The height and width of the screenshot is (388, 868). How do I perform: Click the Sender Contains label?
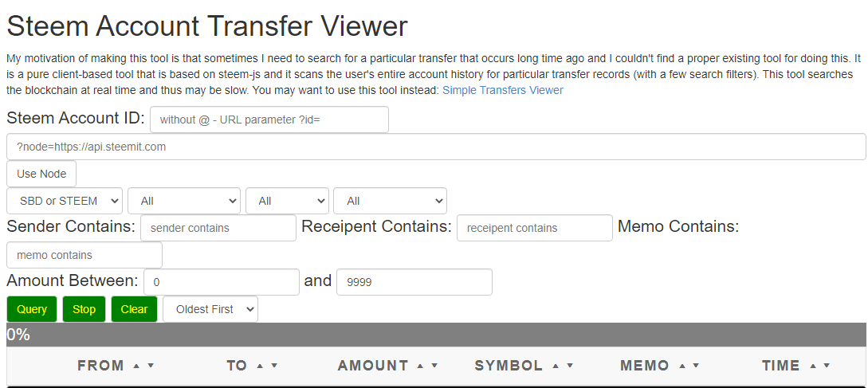71,226
